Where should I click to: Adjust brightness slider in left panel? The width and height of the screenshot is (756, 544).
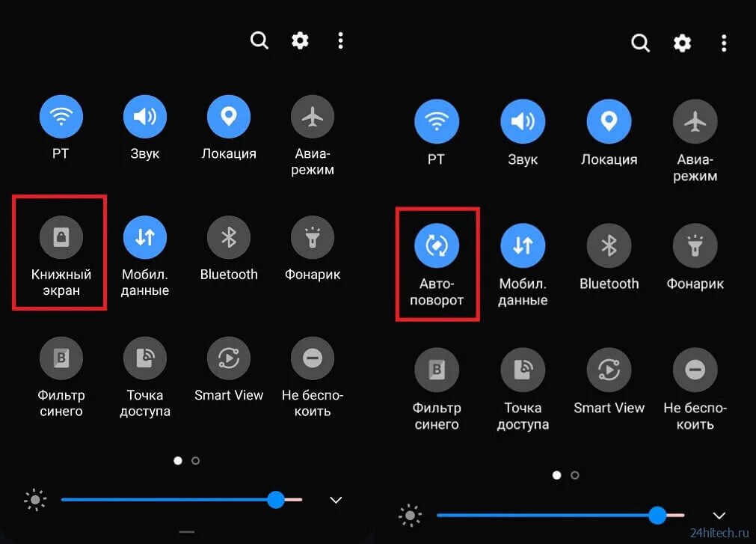182,500
